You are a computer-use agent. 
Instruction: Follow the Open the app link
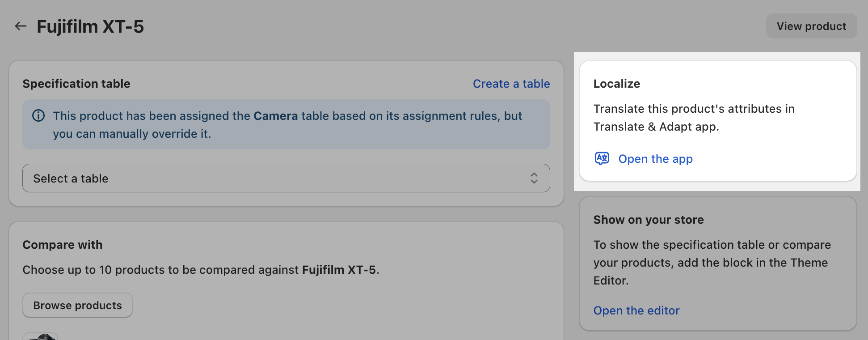[x=655, y=159]
